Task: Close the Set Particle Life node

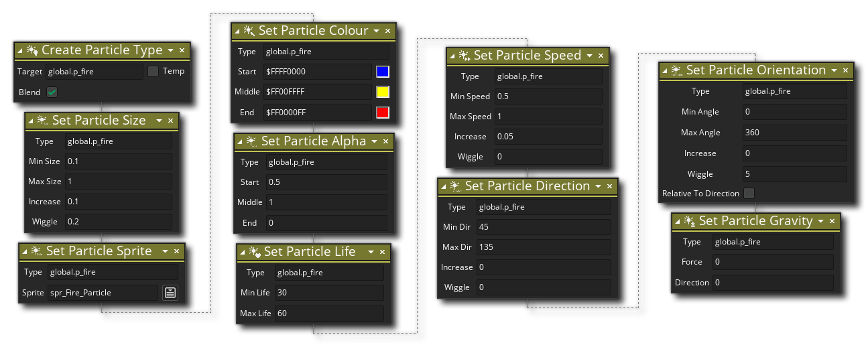Action: tap(382, 252)
